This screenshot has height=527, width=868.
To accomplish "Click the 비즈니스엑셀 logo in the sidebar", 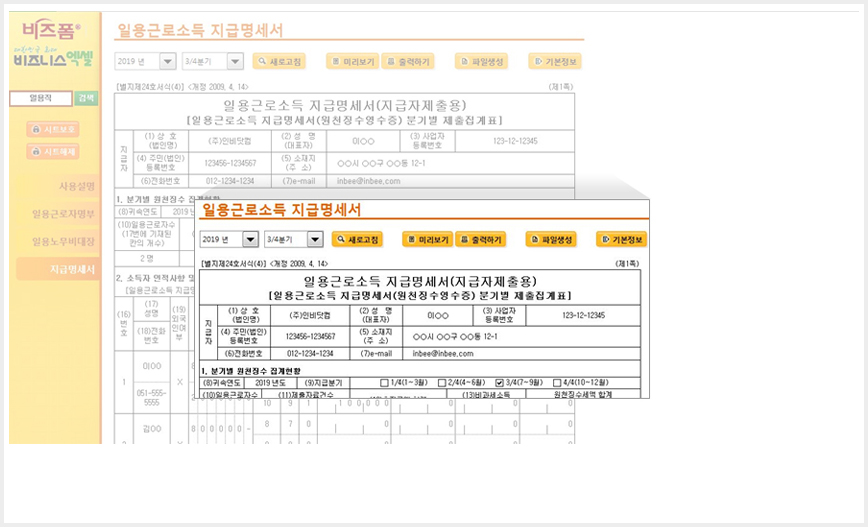I will 53,56.
